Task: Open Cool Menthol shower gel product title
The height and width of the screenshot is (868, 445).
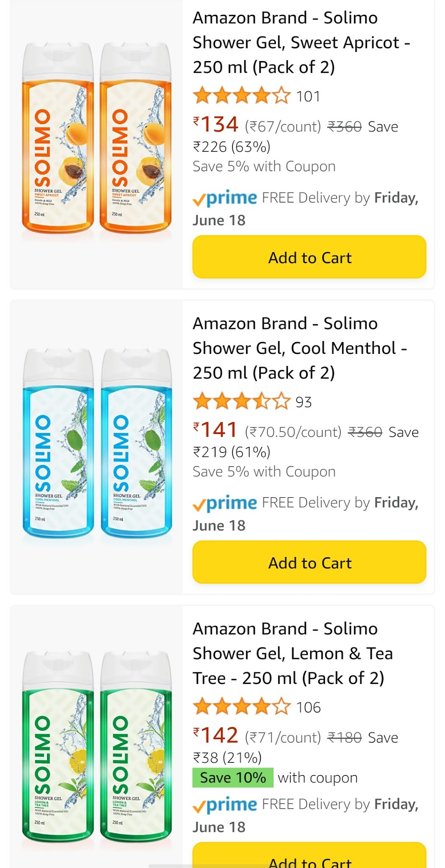Action: coord(299,348)
